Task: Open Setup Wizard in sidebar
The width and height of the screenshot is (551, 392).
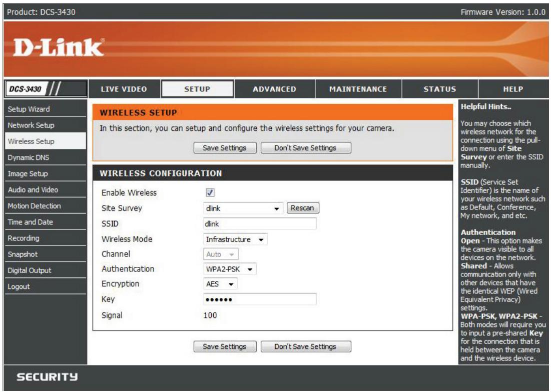Action: coord(46,109)
